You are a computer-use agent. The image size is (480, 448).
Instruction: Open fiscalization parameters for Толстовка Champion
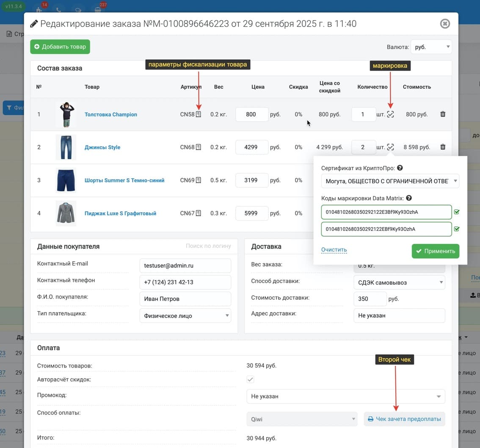[x=199, y=114]
